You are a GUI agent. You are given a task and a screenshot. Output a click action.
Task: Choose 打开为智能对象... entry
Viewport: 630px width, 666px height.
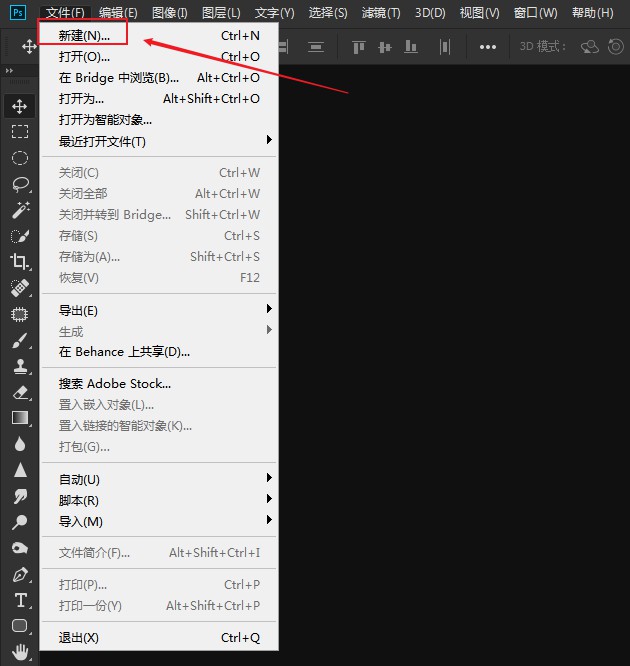[159, 119]
